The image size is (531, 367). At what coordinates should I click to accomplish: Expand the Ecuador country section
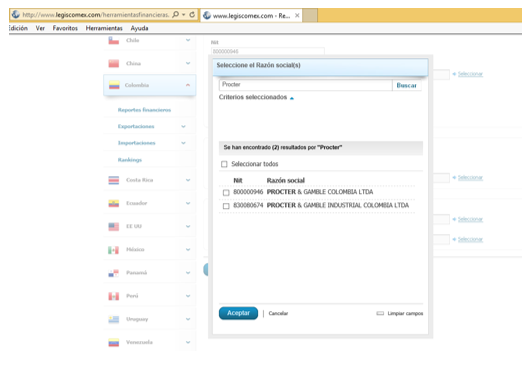(188, 203)
